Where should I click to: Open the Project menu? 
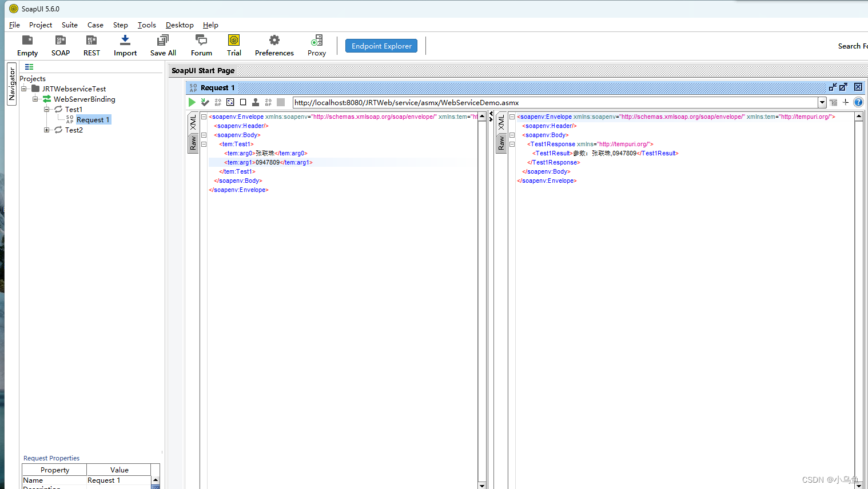pyautogui.click(x=41, y=25)
